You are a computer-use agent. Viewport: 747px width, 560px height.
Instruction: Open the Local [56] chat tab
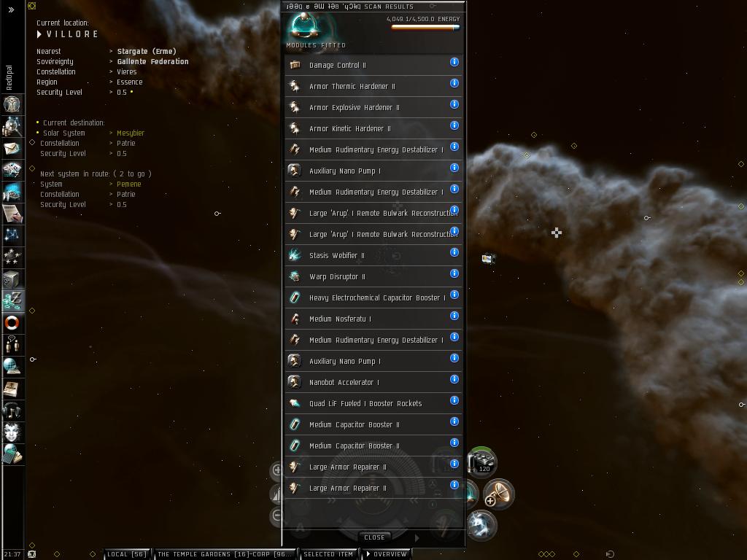(127, 554)
